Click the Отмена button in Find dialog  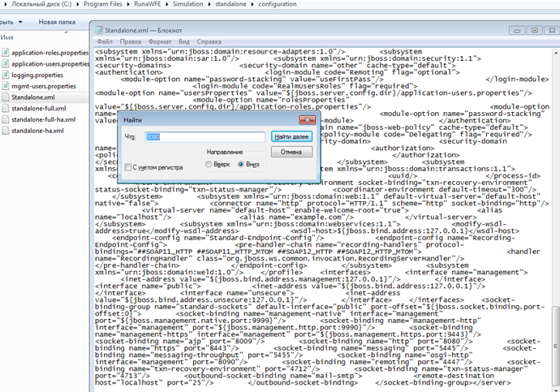click(291, 152)
